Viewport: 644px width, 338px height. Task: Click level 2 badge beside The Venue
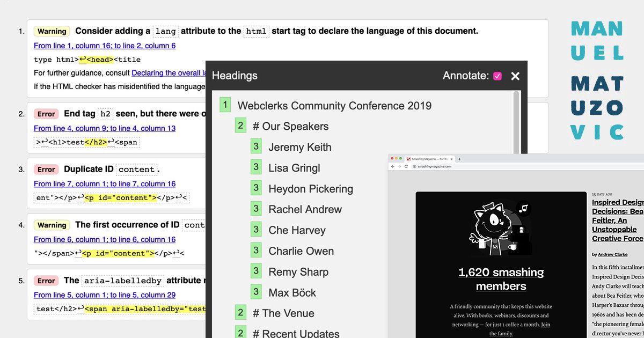click(x=240, y=313)
